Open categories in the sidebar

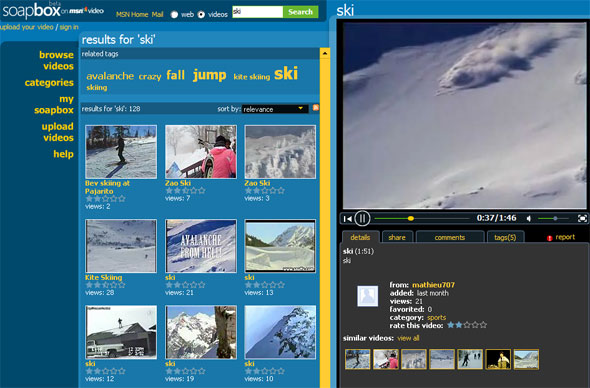49,82
